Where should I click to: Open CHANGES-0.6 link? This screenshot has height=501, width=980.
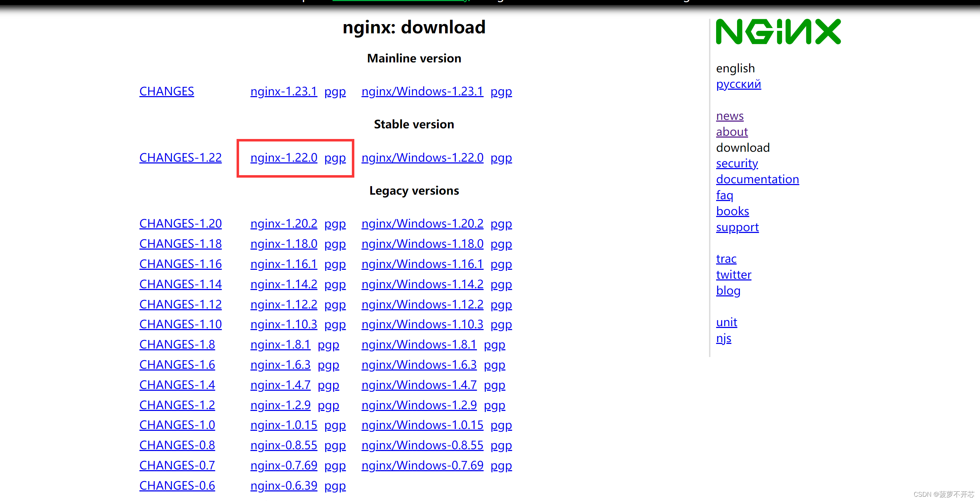coord(177,485)
